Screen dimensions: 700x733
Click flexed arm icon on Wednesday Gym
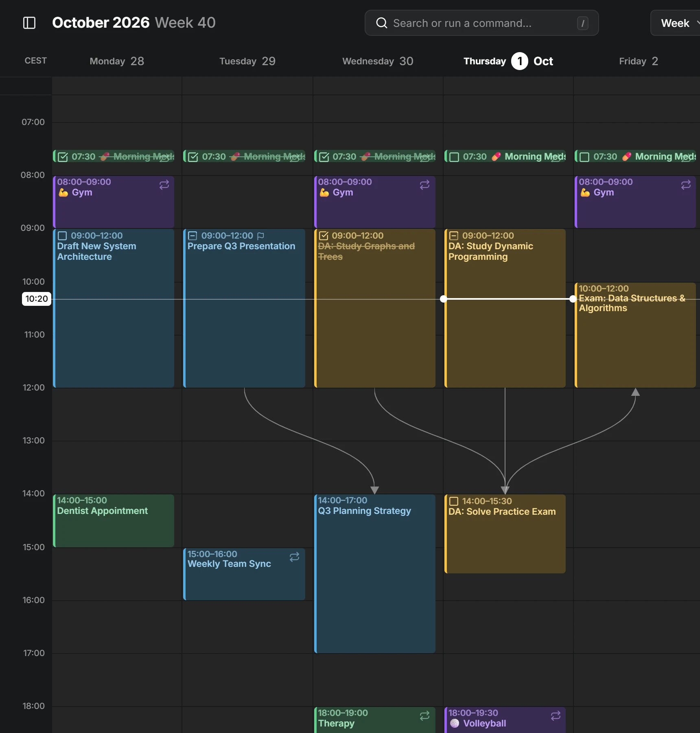[324, 192]
